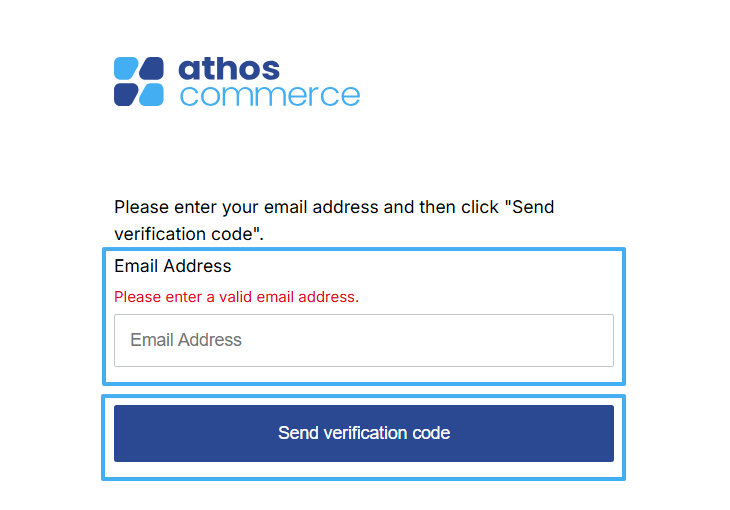Click the bottom-left dark blue logo shape
The image size is (730, 510).
(125, 95)
